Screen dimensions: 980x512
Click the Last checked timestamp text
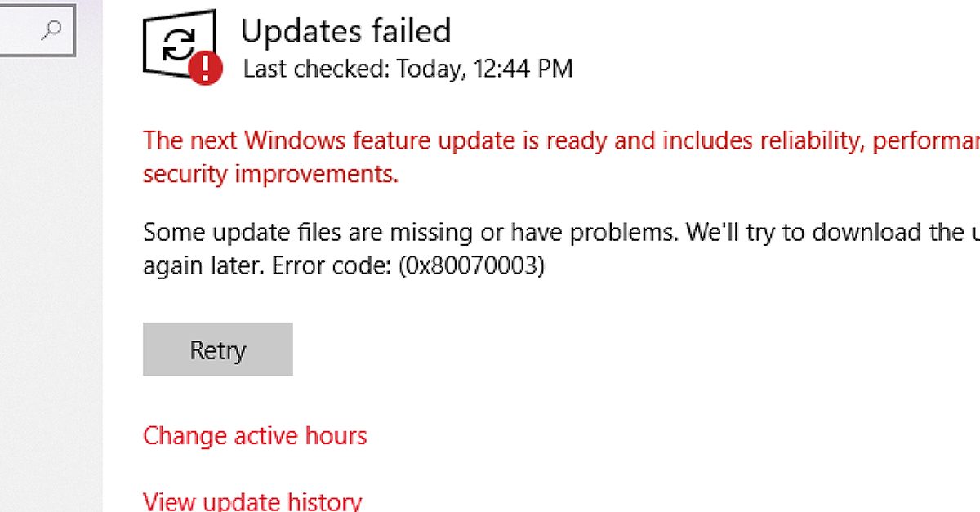(x=408, y=69)
